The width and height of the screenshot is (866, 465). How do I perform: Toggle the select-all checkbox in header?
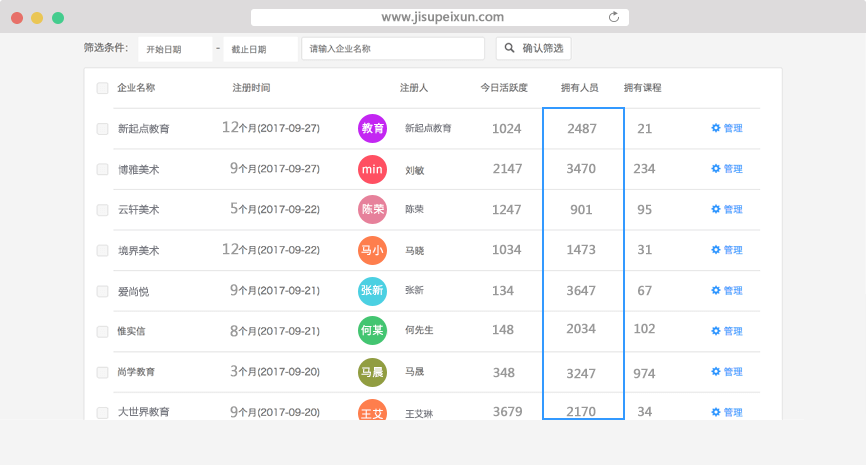[102, 88]
